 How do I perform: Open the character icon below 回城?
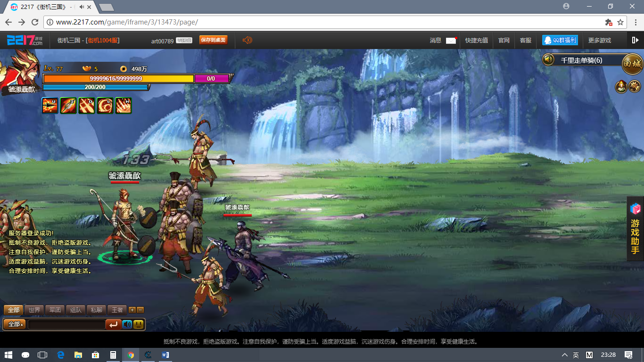[x=621, y=87]
